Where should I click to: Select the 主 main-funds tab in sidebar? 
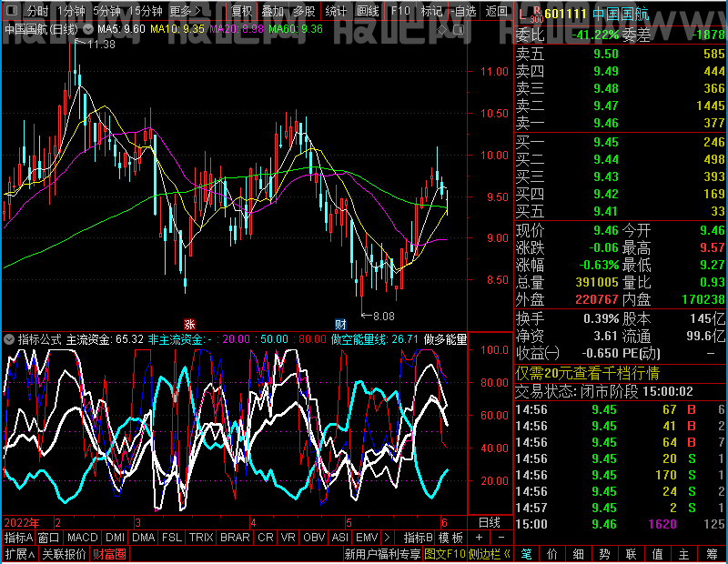coord(684,554)
